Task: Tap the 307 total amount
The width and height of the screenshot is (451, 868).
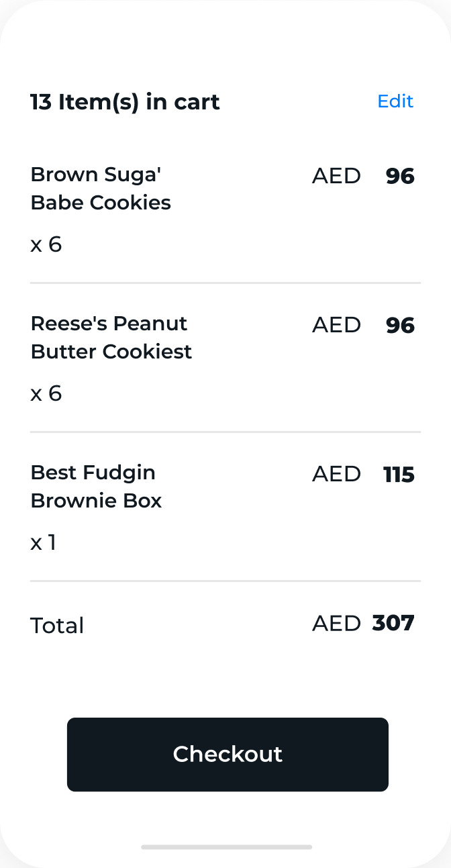Action: tap(393, 623)
